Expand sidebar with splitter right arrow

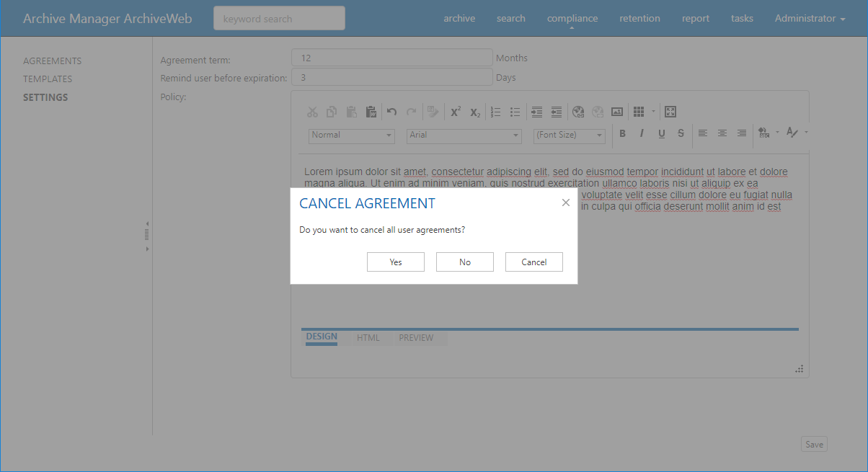(147, 249)
